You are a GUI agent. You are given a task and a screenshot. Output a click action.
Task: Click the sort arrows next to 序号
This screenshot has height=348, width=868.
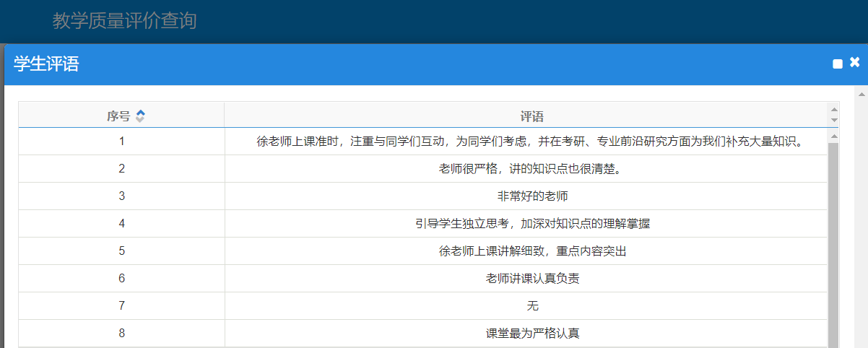pos(140,116)
